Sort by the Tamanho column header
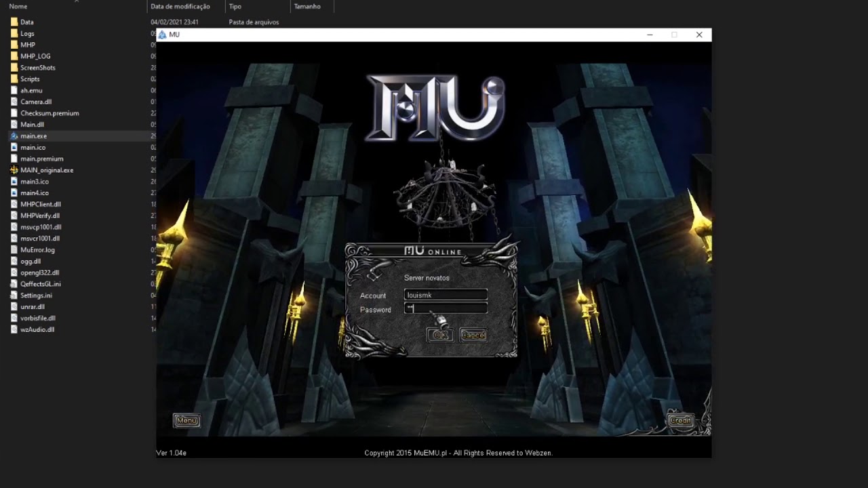Viewport: 868px width, 488px height. click(x=307, y=6)
